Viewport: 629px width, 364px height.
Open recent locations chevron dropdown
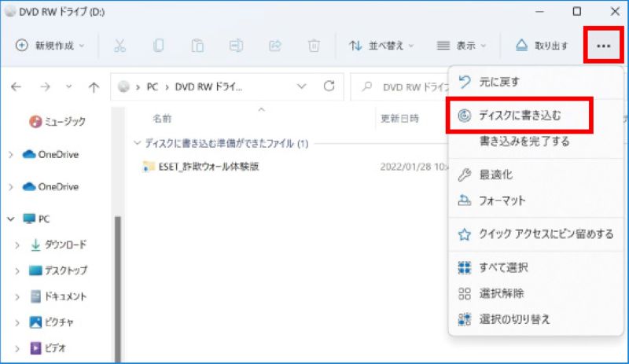pyautogui.click(x=69, y=86)
